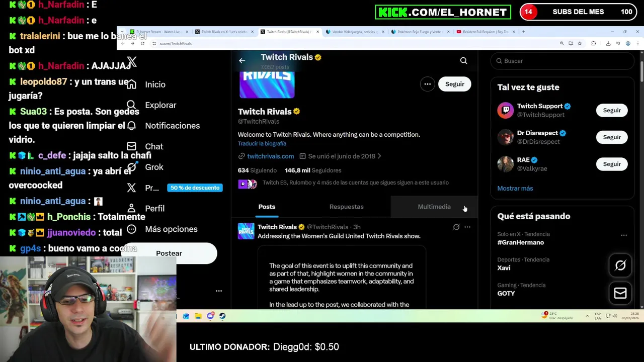This screenshot has width=644, height=362.
Task: Switch to the El_Hornet Stream browser tab
Action: pos(158,32)
